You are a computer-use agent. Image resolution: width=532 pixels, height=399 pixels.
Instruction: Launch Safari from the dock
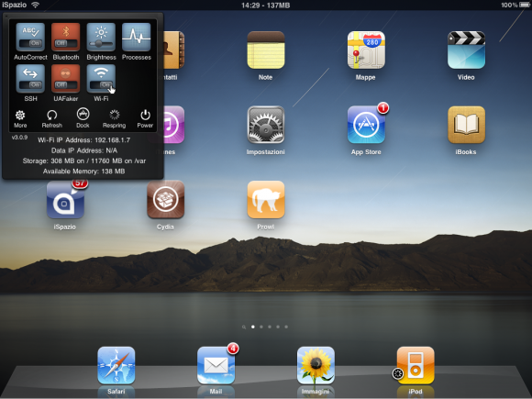point(116,365)
